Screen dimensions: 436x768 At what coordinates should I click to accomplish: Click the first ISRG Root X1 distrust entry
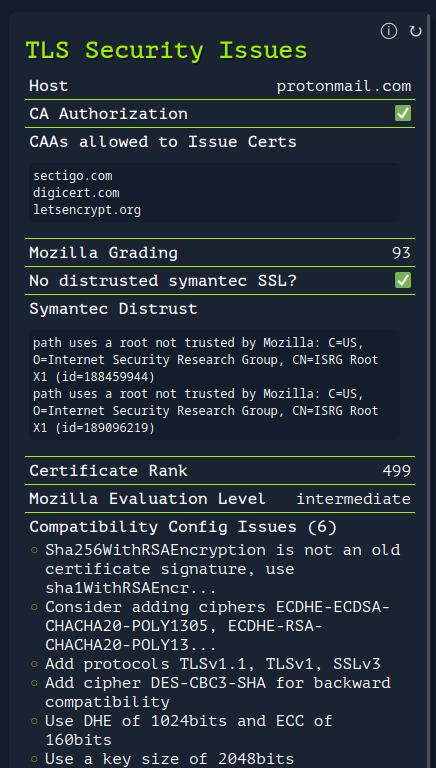pyautogui.click(x=206, y=360)
